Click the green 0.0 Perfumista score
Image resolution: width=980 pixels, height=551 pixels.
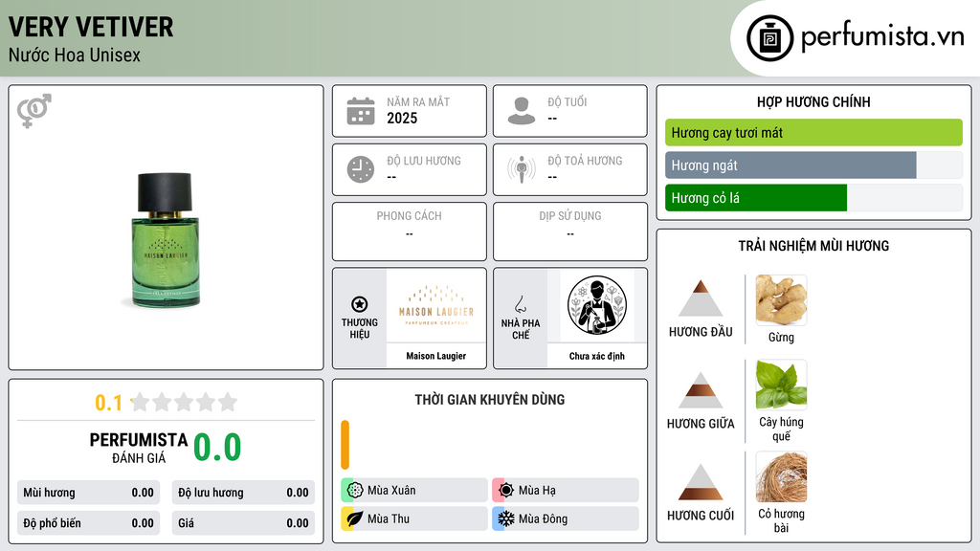click(x=217, y=448)
